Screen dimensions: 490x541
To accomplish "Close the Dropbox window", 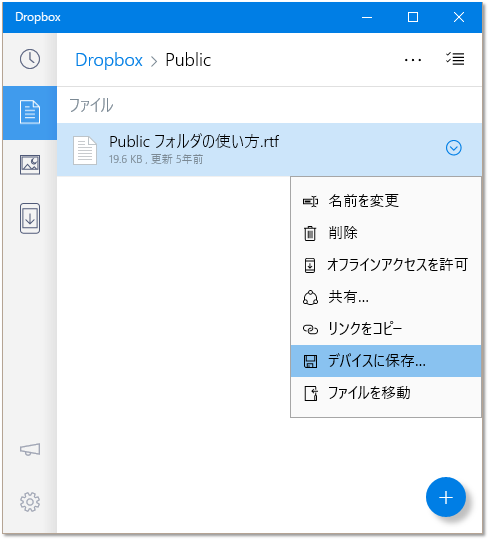I will pos(459,17).
